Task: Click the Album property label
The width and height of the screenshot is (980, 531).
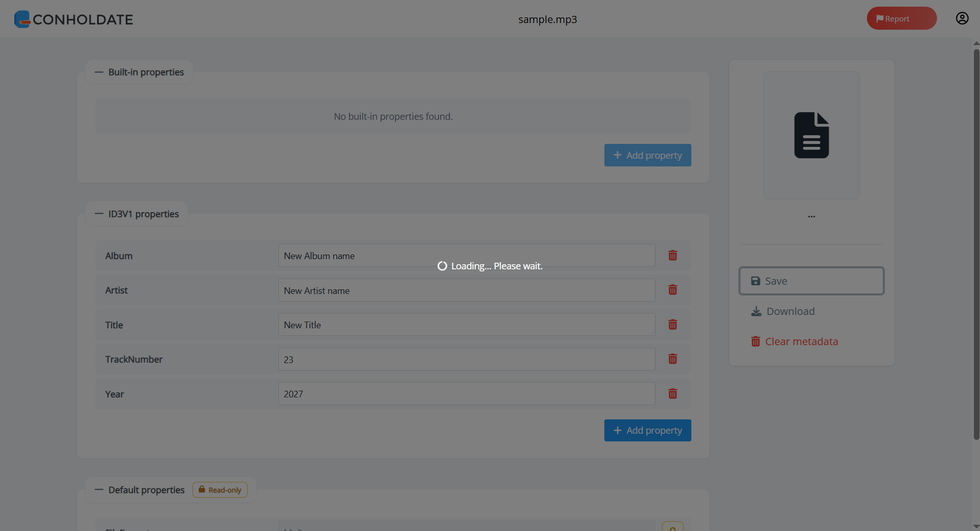Action: [x=119, y=256]
